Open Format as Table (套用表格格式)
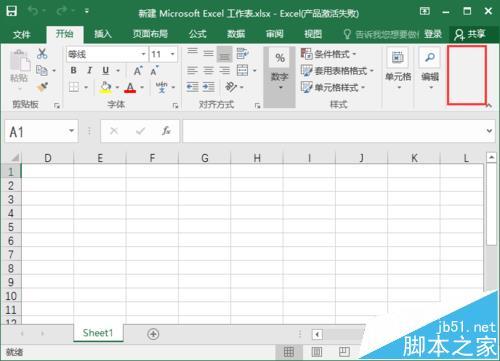The height and width of the screenshot is (361, 500). click(x=337, y=71)
